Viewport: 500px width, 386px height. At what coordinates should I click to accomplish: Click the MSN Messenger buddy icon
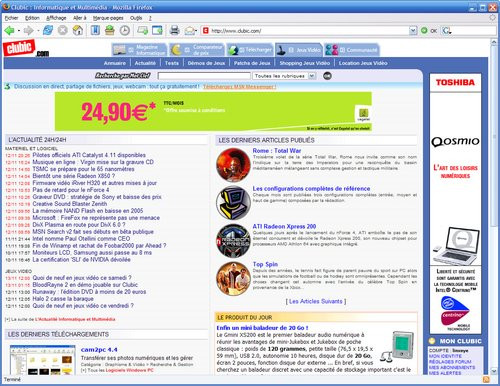tap(7, 87)
